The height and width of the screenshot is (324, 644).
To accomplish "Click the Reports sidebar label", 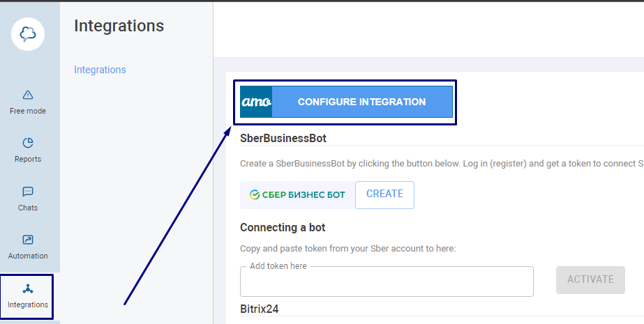I will pyautogui.click(x=27, y=159).
